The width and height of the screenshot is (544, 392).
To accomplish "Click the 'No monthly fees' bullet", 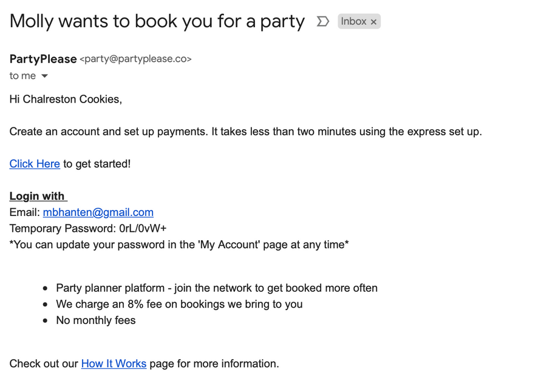I will (x=96, y=320).
